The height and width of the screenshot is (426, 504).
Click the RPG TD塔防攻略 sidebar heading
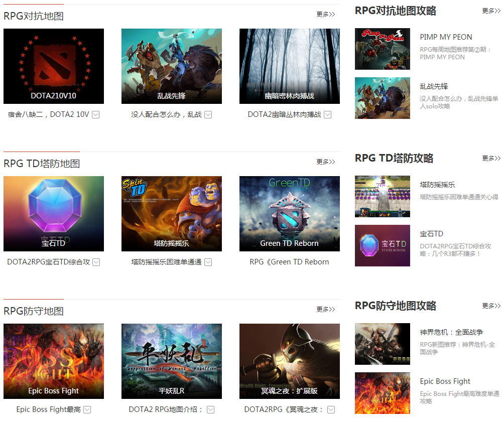point(394,158)
